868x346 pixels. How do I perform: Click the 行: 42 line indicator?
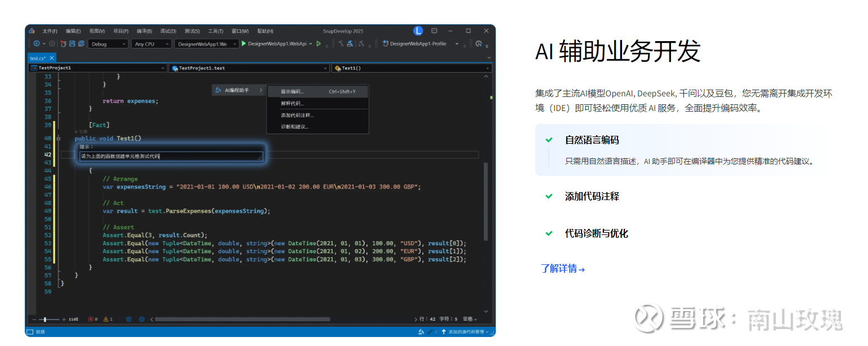(428, 319)
